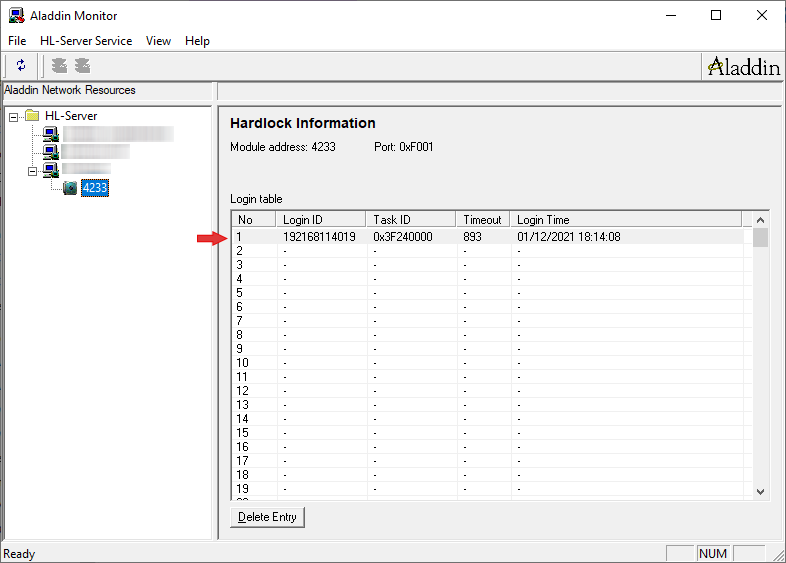Select login ID 192168114019 cell

point(319,237)
